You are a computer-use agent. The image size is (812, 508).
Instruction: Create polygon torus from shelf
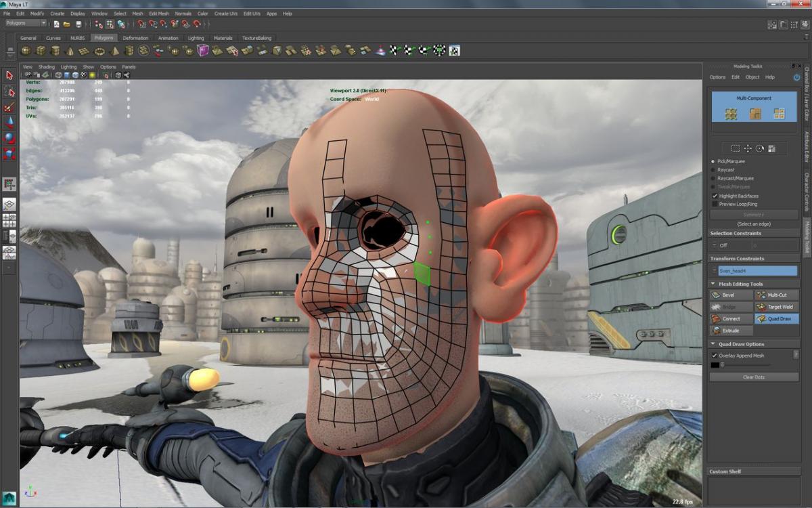[x=99, y=51]
